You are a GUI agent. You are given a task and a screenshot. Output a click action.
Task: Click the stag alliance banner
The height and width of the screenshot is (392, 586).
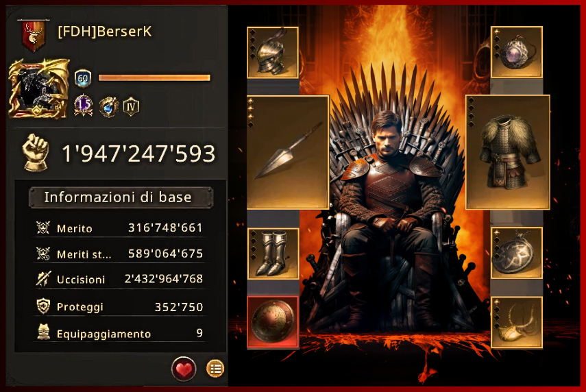click(34, 35)
